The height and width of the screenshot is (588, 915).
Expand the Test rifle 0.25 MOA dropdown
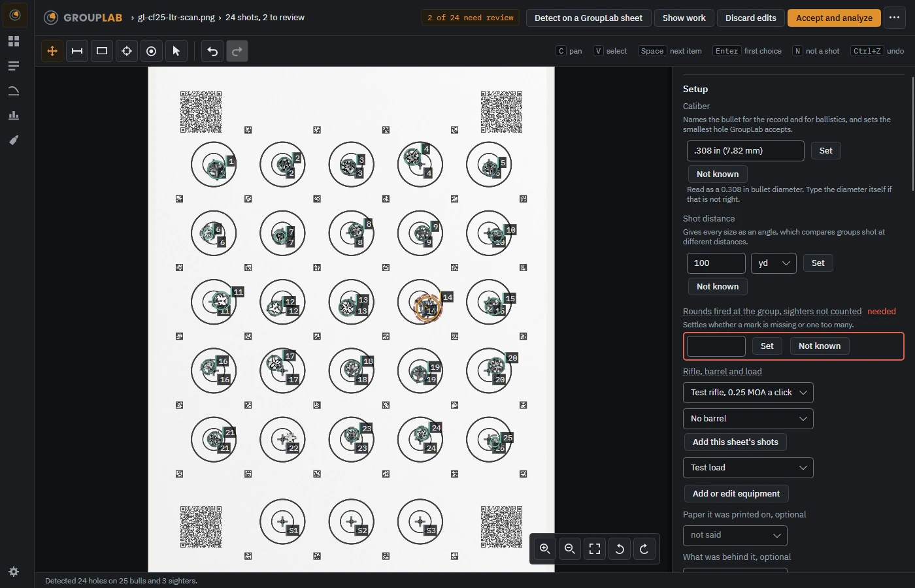click(x=748, y=393)
